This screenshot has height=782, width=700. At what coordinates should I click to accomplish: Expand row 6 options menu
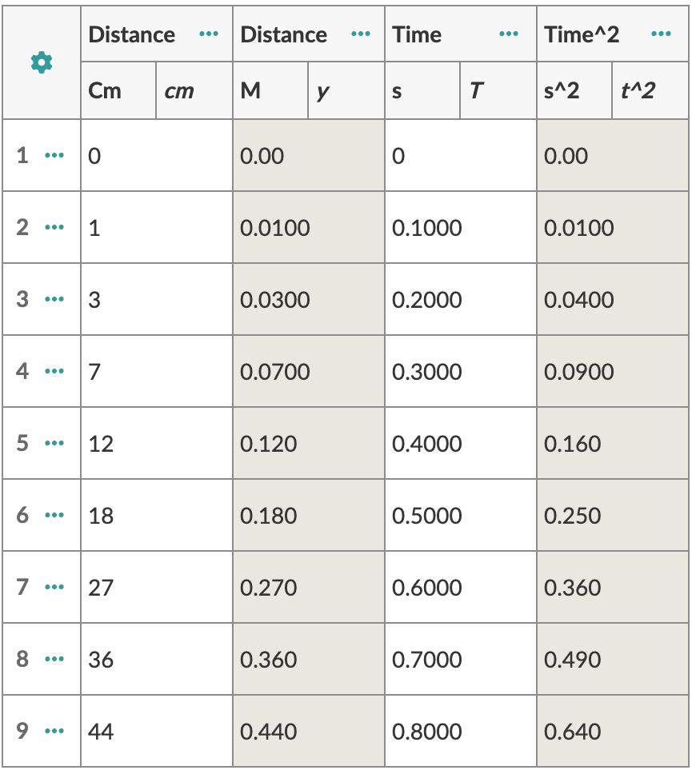click(x=54, y=515)
